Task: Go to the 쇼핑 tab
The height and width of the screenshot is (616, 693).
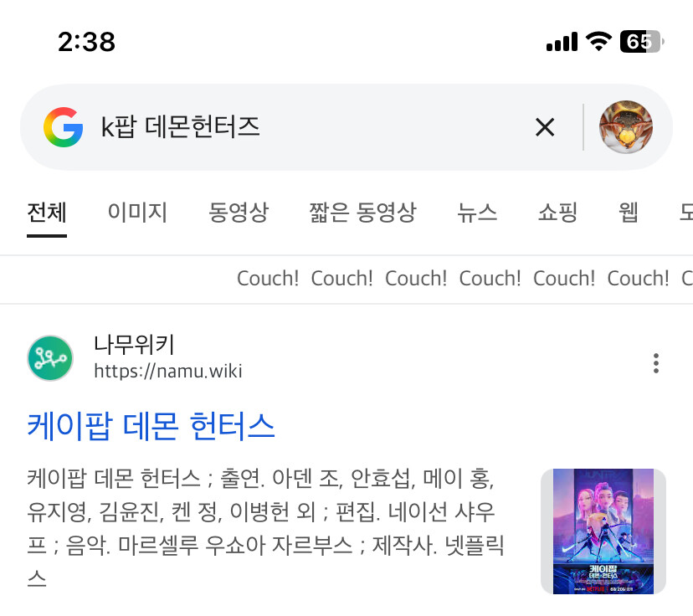Action: click(x=557, y=212)
